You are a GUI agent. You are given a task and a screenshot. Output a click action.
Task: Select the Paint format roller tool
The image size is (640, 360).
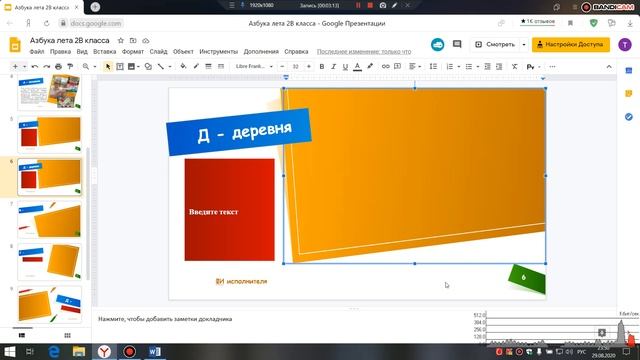pyautogui.click(x=70, y=67)
